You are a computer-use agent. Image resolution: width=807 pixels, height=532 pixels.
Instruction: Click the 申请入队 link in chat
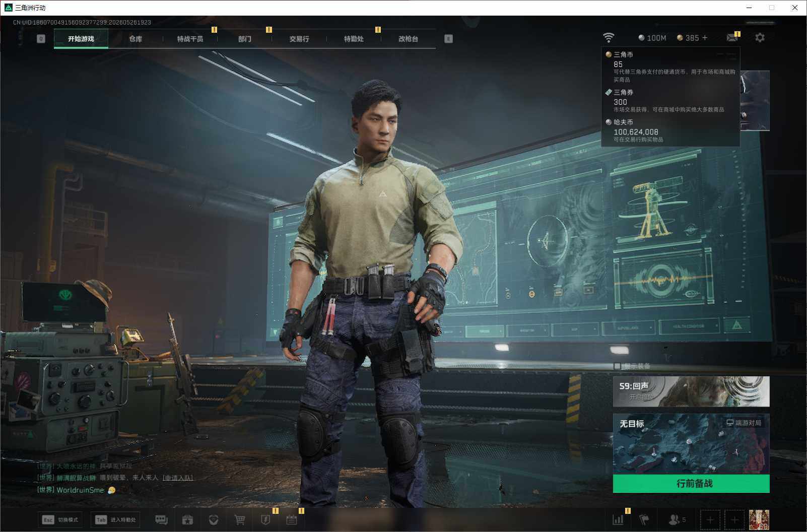click(x=178, y=478)
